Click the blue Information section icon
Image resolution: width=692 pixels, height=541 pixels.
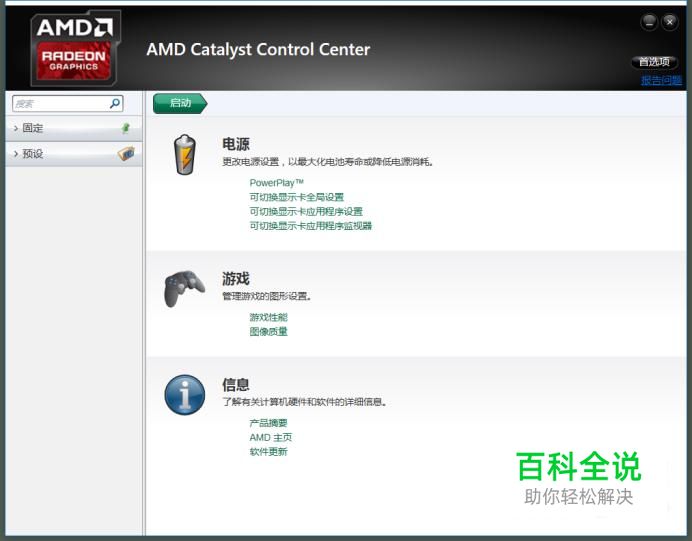point(184,394)
